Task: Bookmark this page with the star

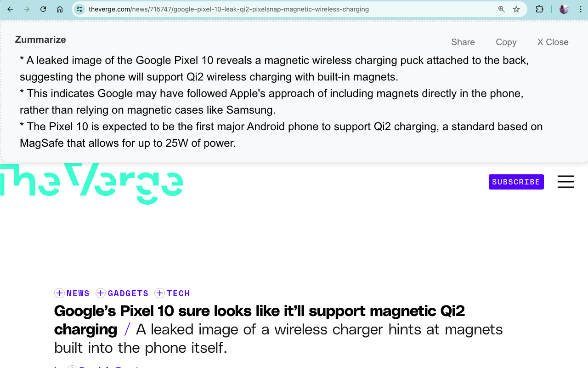Action: 516,9
